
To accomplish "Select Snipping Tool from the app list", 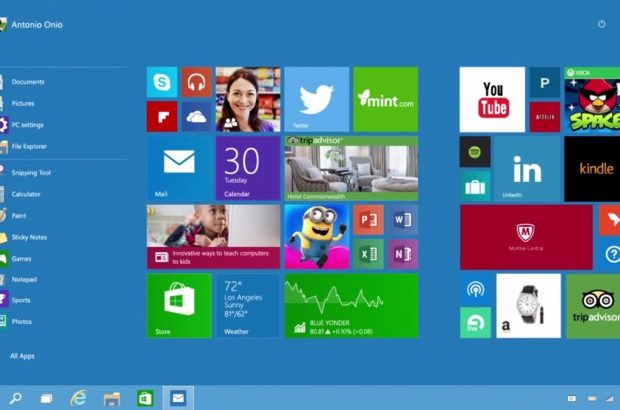I will pyautogui.click(x=30, y=172).
